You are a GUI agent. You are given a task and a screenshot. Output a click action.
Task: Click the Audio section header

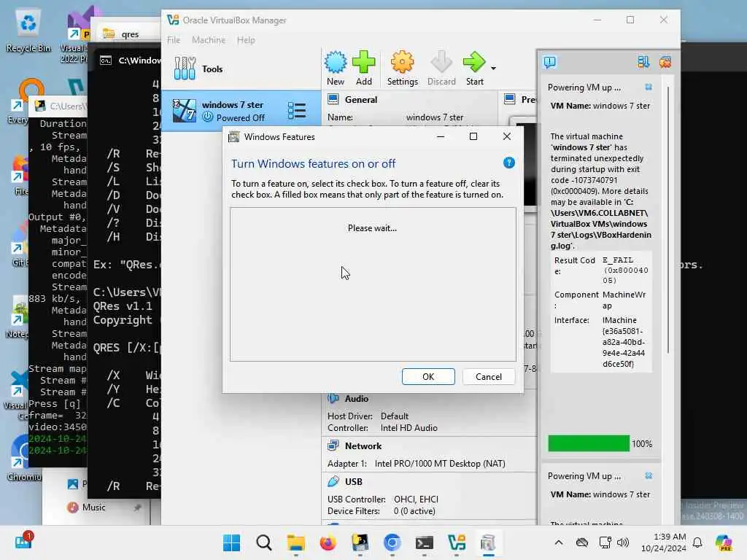[x=356, y=399]
